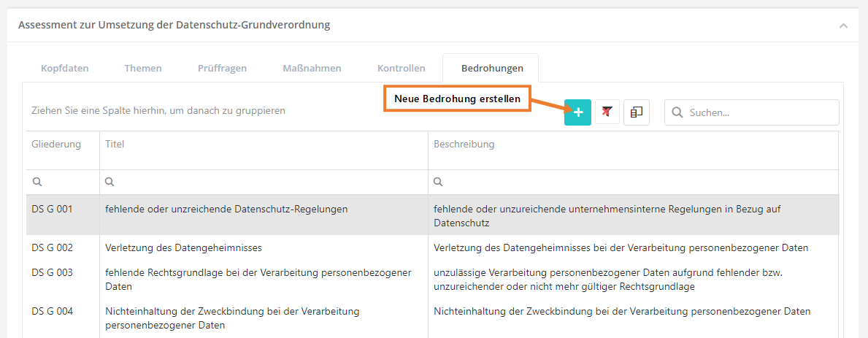Switch to the Kopfdaten tab
This screenshot has height=338, width=868.
pyautogui.click(x=65, y=69)
